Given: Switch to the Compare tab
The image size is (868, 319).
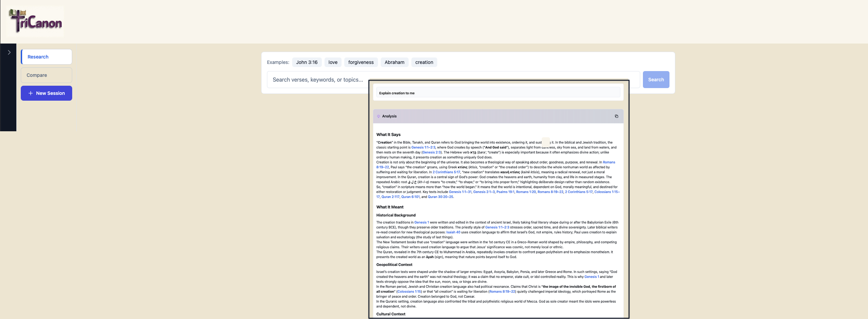Looking at the screenshot, I should point(47,75).
